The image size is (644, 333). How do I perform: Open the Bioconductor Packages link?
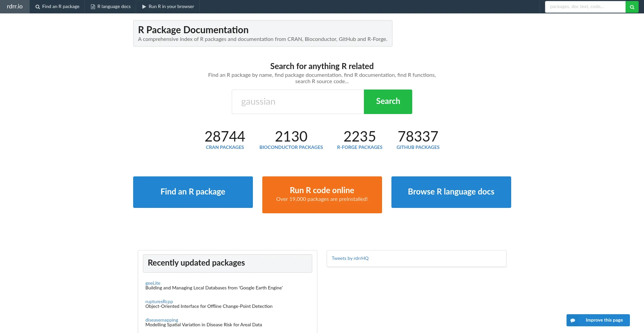[291, 147]
